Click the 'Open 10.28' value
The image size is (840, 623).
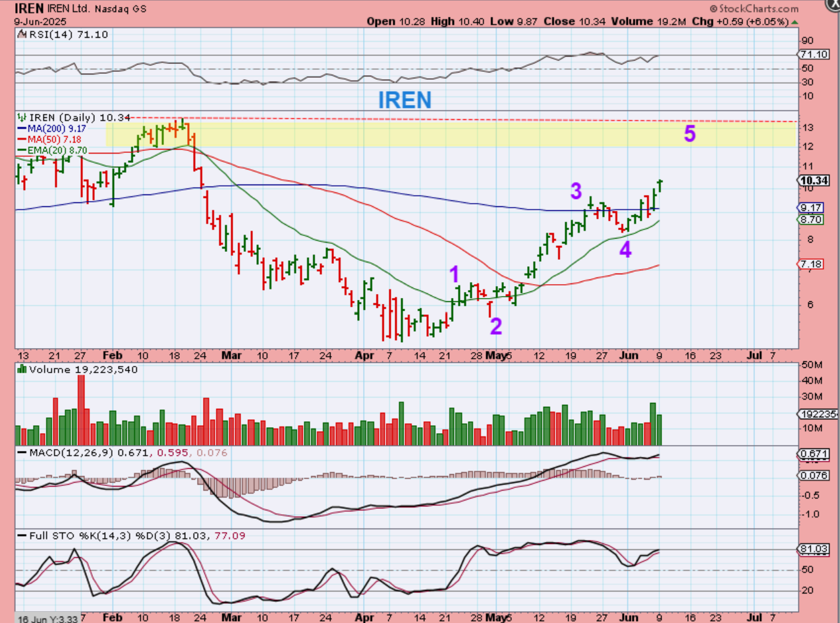click(x=396, y=22)
